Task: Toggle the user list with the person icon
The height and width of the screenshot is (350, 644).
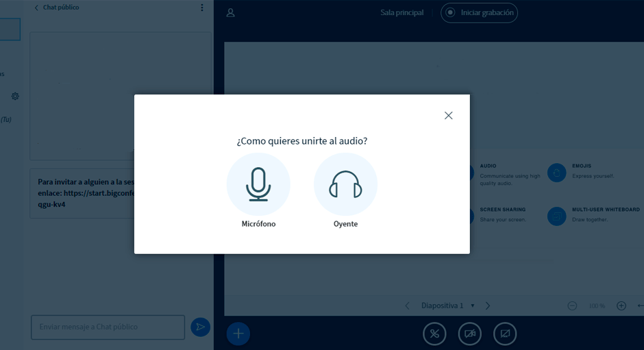Action: pyautogui.click(x=231, y=12)
